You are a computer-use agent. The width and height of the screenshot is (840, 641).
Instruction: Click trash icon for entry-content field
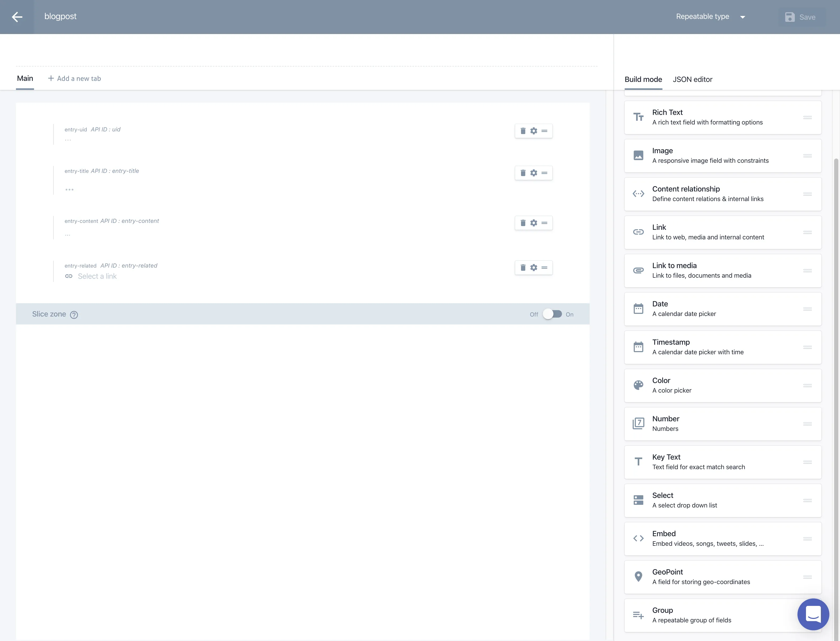(523, 223)
